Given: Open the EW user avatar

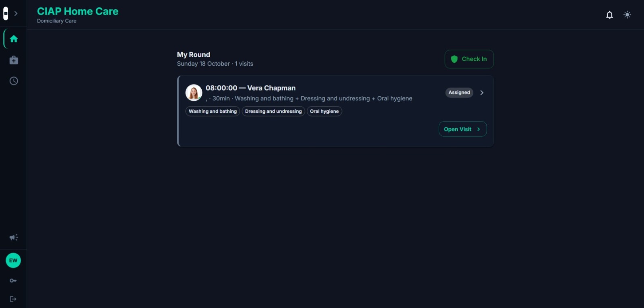Looking at the screenshot, I should click(13, 260).
